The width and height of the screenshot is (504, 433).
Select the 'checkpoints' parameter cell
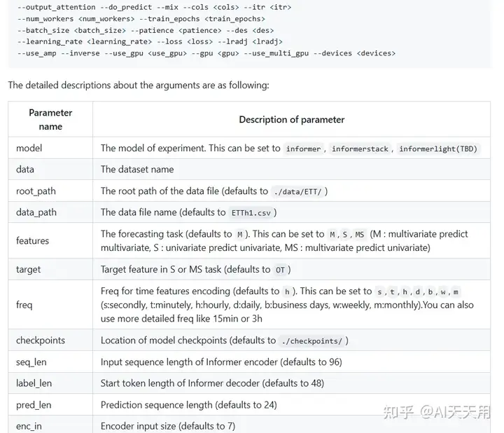tap(50, 340)
